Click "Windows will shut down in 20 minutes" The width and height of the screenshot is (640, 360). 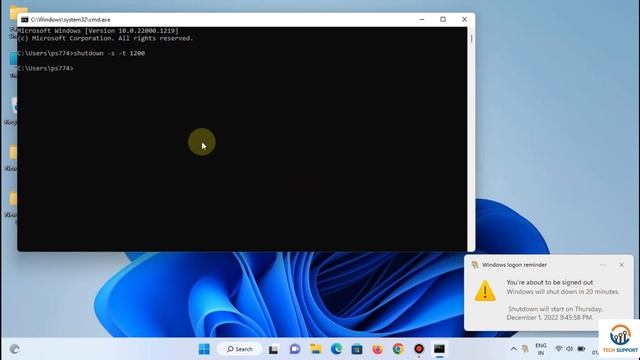coord(563,292)
